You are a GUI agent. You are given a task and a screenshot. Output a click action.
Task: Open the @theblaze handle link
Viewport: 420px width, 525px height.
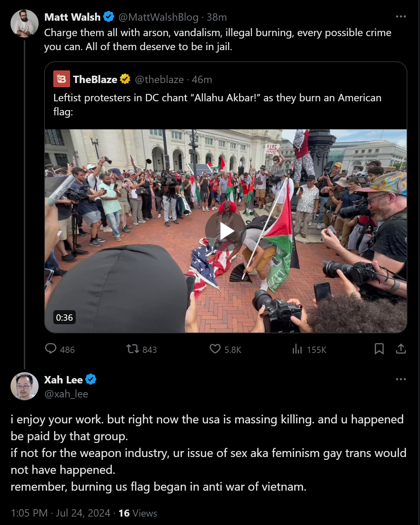click(159, 80)
